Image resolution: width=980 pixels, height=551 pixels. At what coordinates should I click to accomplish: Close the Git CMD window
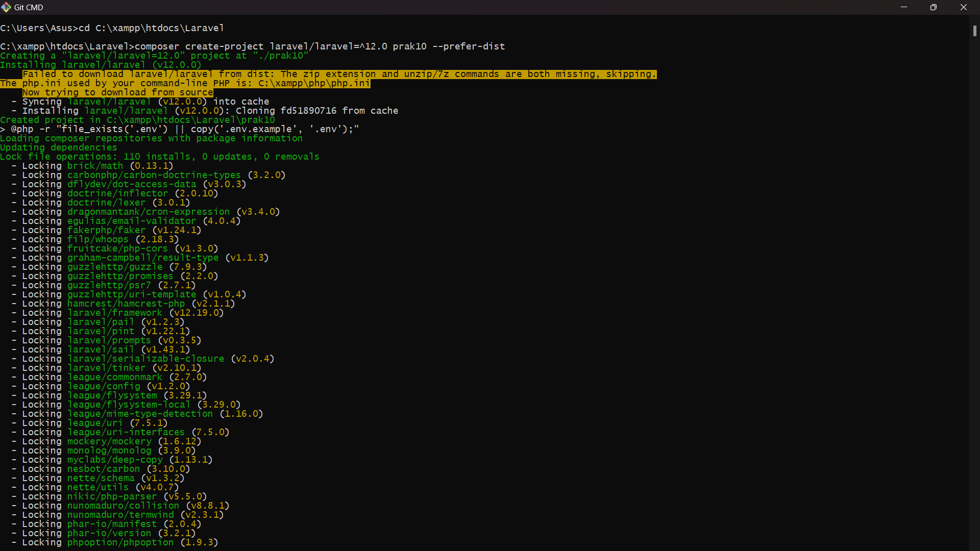pyautogui.click(x=964, y=7)
